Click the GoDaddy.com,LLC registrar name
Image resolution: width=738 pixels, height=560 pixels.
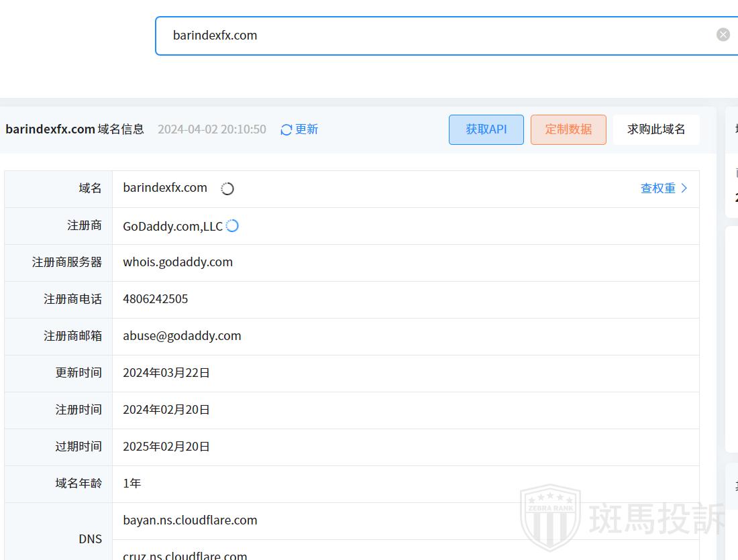pos(172,227)
